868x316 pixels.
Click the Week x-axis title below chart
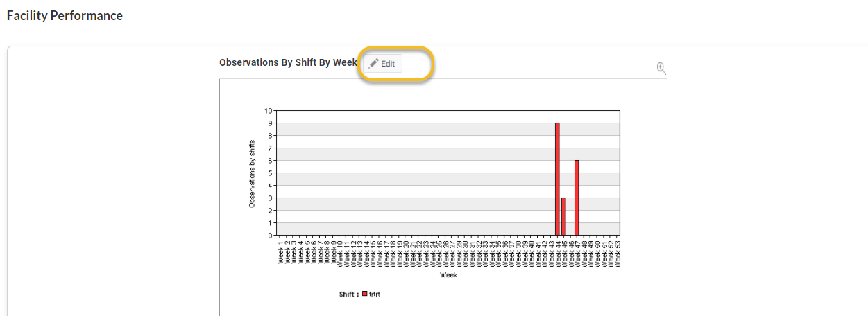(x=448, y=275)
